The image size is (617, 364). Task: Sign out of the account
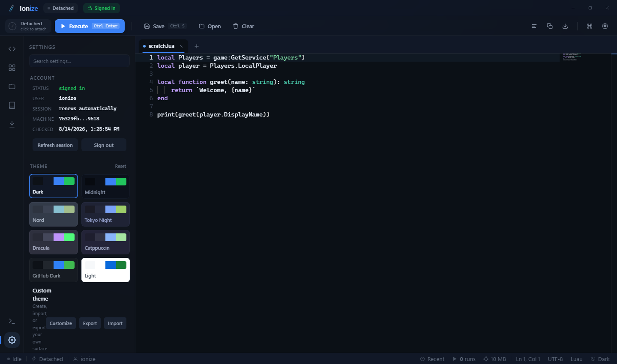pyautogui.click(x=104, y=145)
